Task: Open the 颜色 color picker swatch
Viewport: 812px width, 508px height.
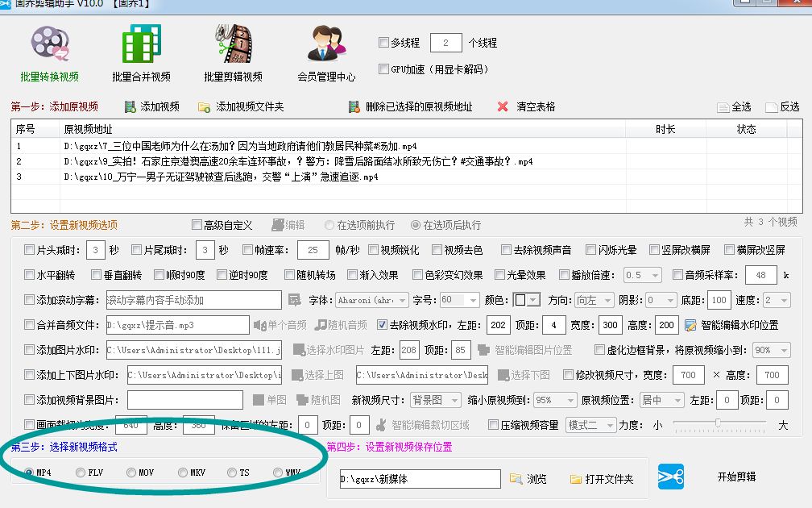Action: [x=526, y=300]
